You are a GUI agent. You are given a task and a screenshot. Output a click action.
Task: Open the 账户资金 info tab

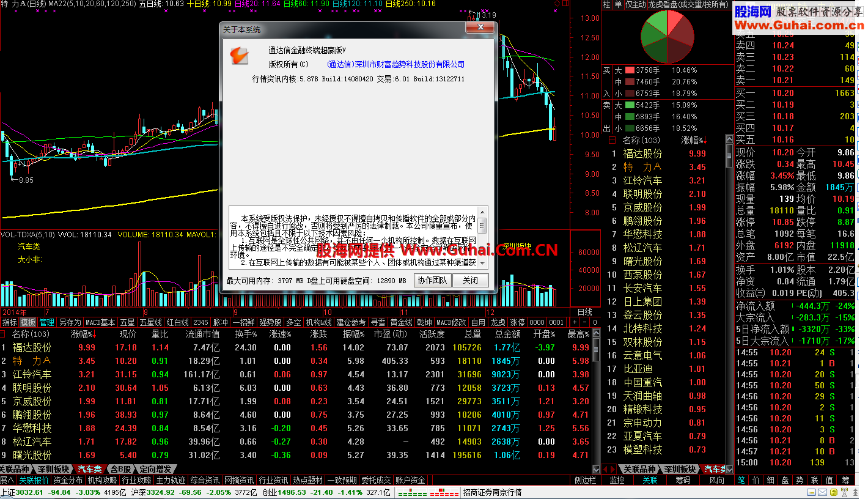[x=410, y=480]
